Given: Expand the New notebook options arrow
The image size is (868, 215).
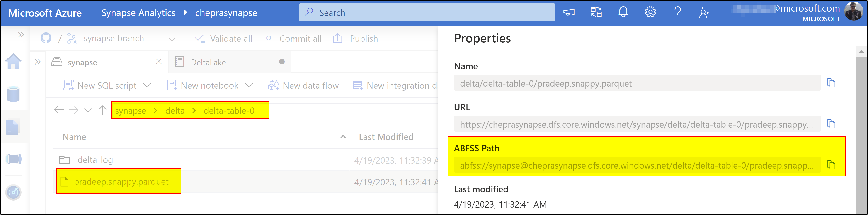Looking at the screenshot, I should [249, 85].
